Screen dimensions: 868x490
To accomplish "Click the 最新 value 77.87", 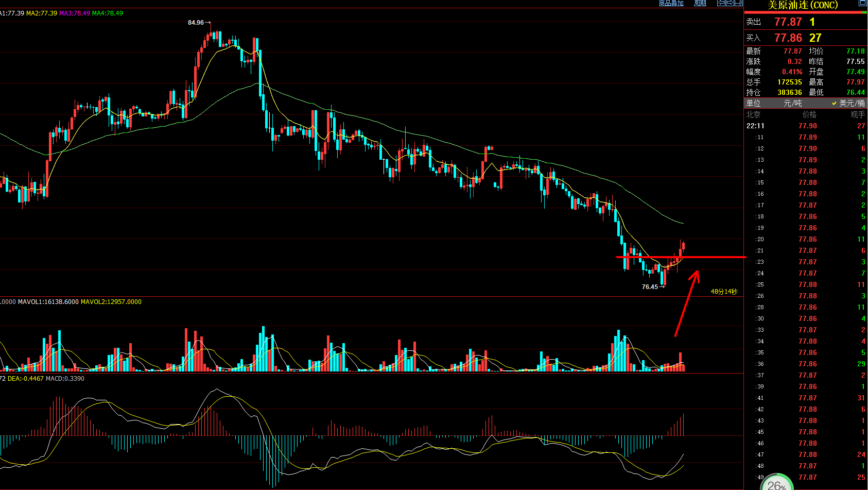I will [793, 51].
